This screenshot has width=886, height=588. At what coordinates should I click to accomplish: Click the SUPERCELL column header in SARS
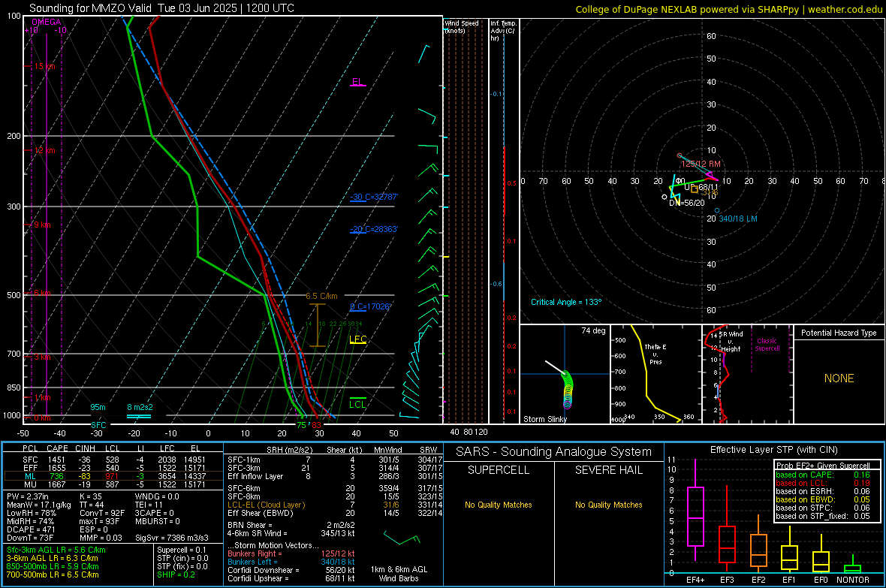click(x=499, y=470)
